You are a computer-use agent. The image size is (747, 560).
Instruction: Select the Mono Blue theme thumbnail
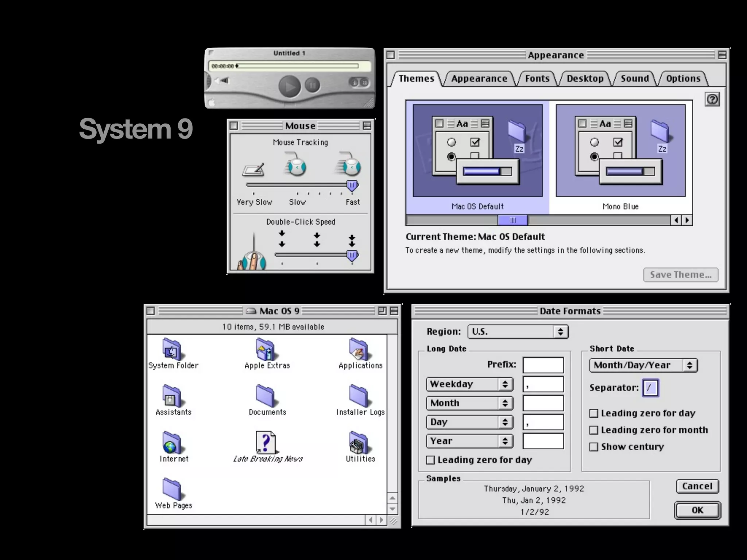[x=620, y=151]
